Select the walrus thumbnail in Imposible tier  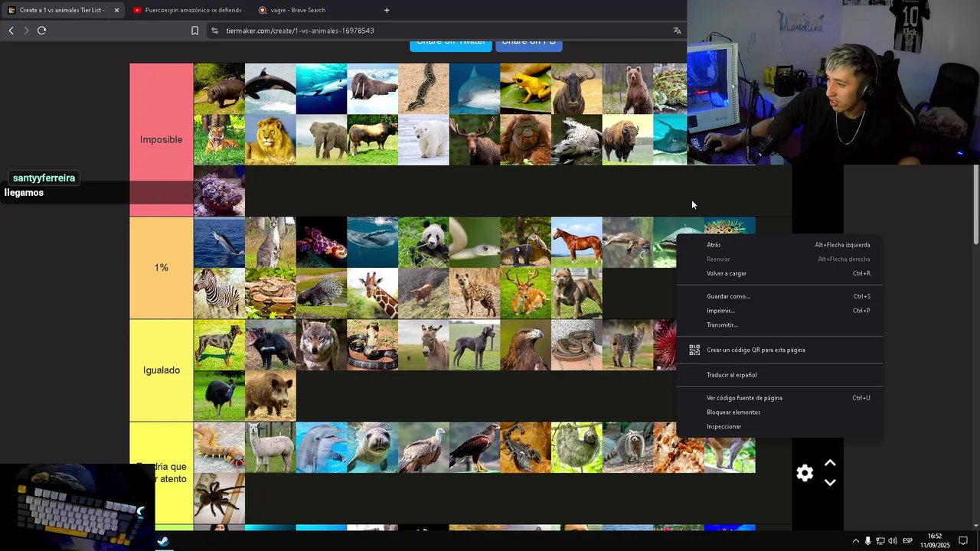tap(372, 89)
